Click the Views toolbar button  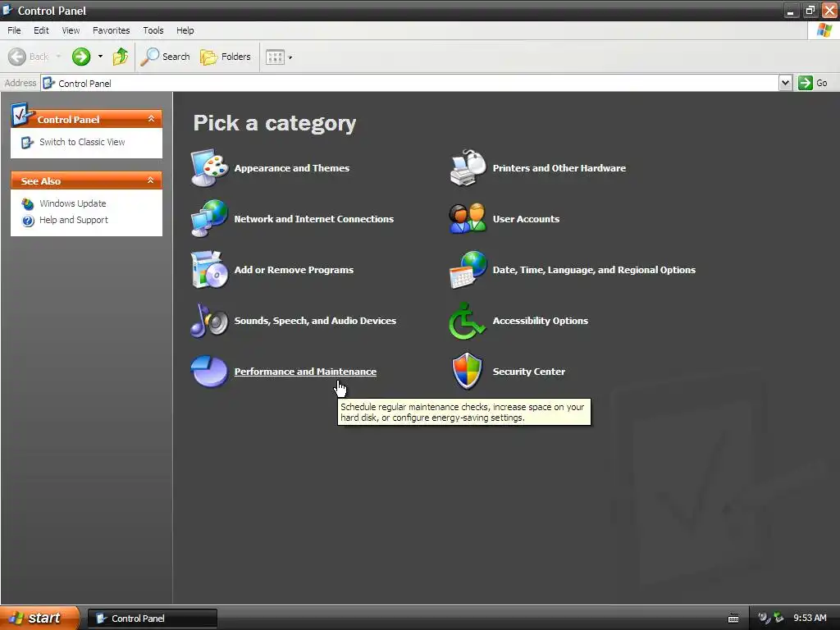[275, 57]
